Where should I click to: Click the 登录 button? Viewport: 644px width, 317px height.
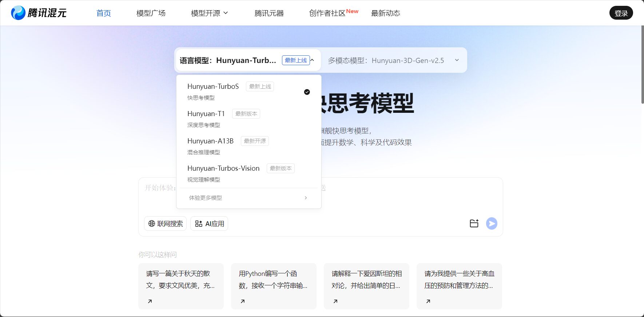621,13
